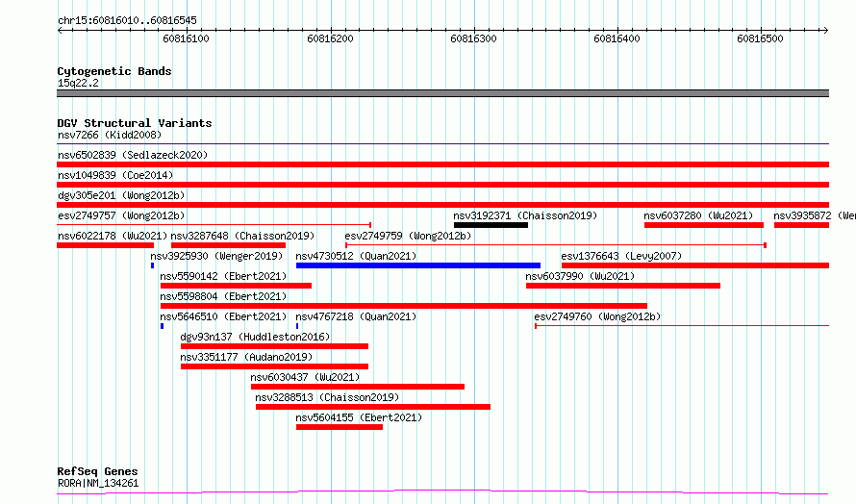This screenshot has width=856, height=504.
Task: Select the long nsv5598804 red bar
Action: pyautogui.click(x=403, y=306)
